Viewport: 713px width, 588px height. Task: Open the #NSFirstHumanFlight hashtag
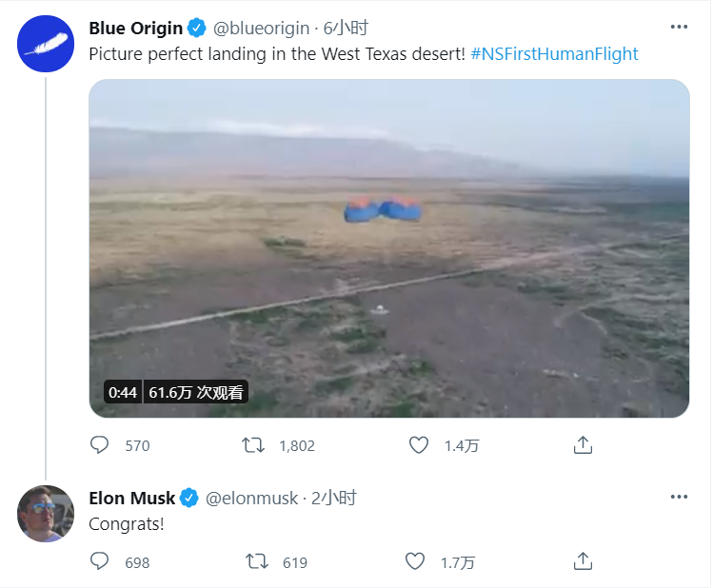[554, 53]
